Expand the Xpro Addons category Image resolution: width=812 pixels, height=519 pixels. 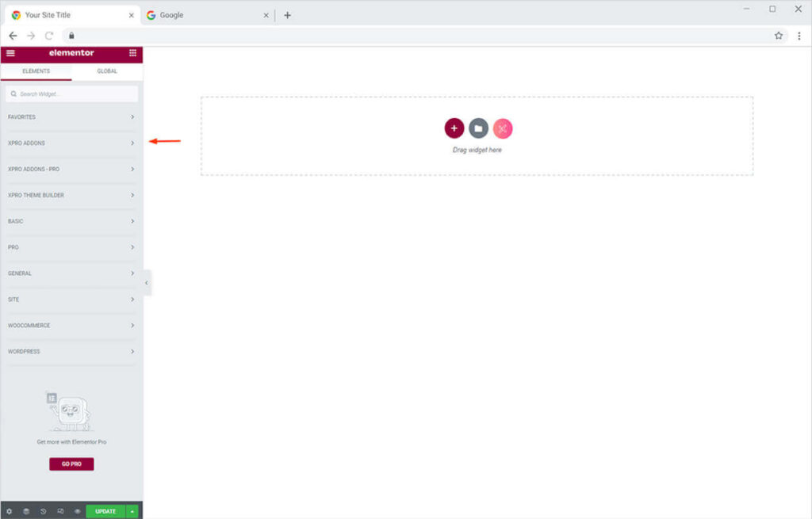pyautogui.click(x=71, y=143)
